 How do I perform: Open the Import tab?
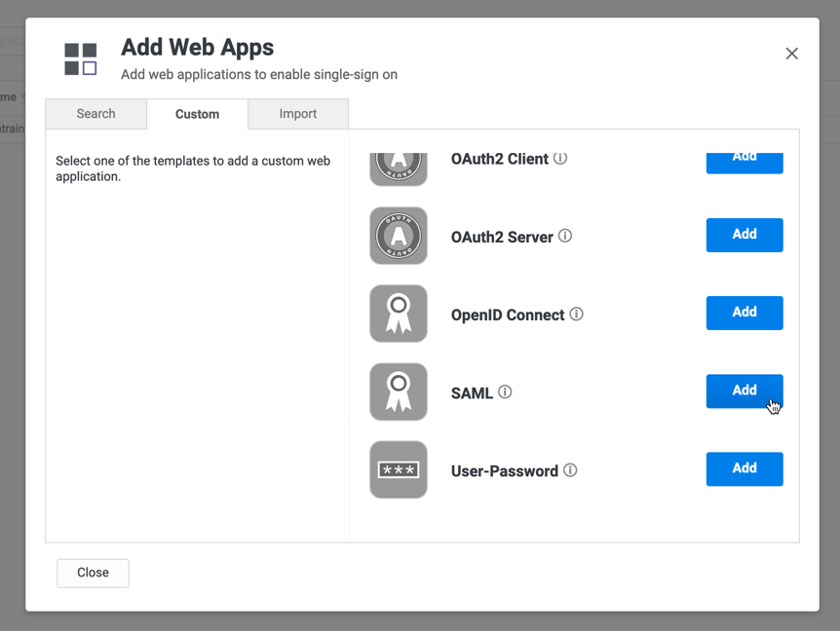(298, 114)
